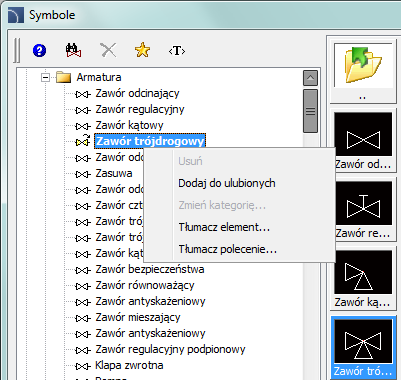Screen dimensions: 401x380
Task: Click the valve icon beside Zawór odcinający
Action: tap(83, 94)
